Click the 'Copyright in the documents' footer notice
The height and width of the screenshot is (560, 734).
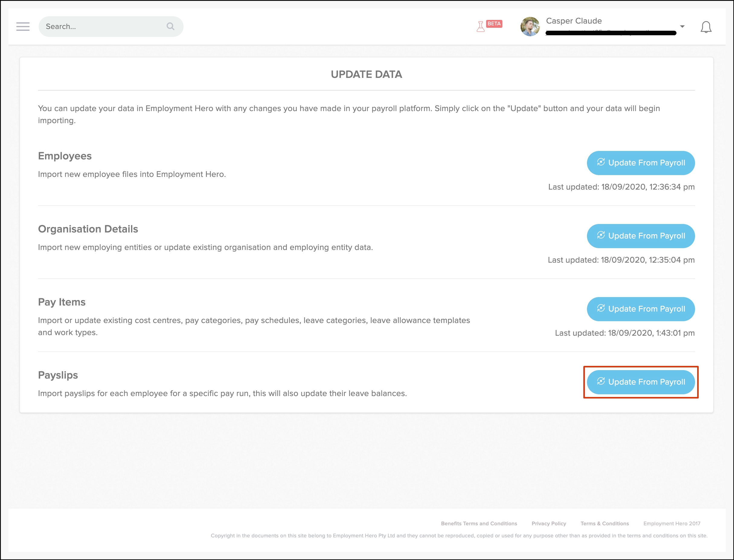(x=459, y=536)
